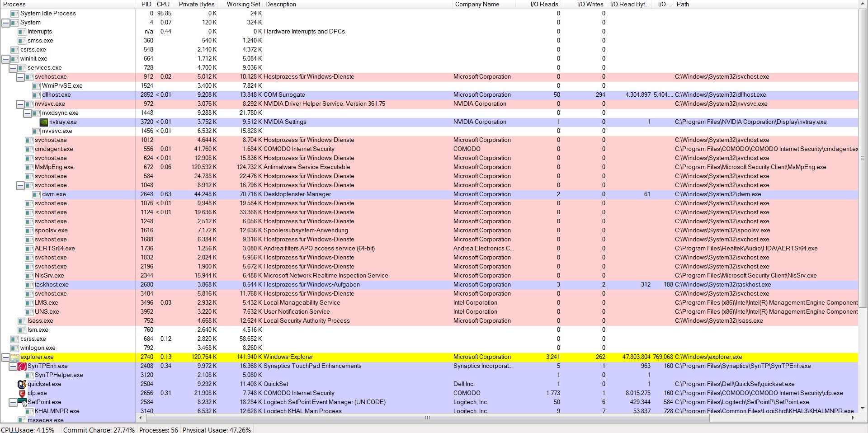The image size is (868, 433).
Task: Collapse the services.exe tree node
Action: 13,68
